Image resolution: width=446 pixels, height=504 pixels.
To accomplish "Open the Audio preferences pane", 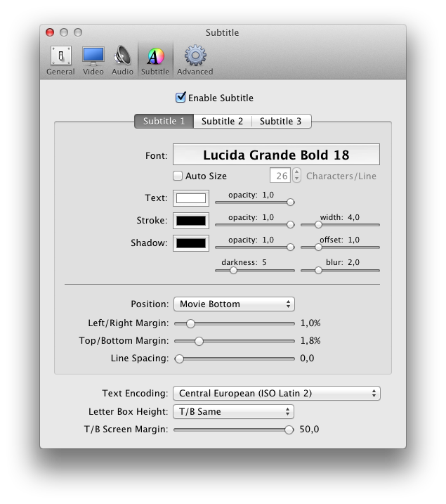I will [122, 60].
